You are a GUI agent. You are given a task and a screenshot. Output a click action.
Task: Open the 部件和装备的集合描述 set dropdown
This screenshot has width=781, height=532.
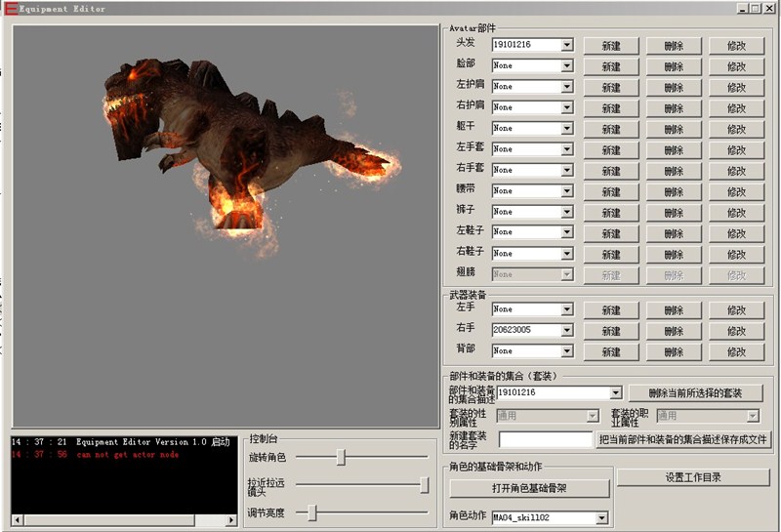(x=615, y=392)
